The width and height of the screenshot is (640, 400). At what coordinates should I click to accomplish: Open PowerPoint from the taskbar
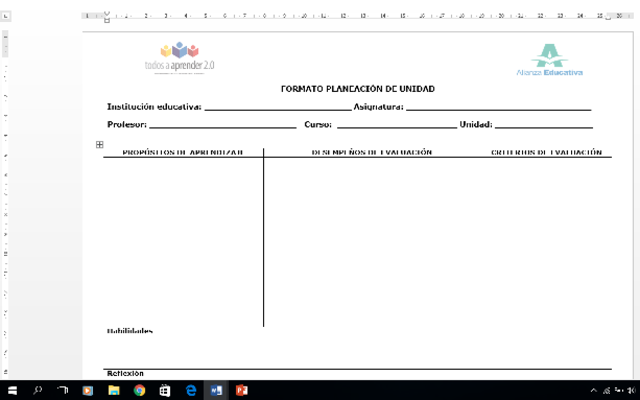tap(242, 391)
